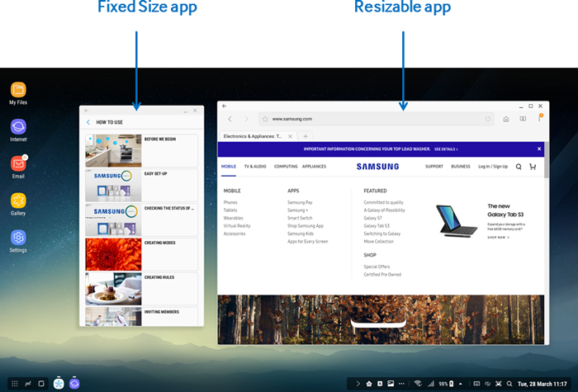The height and width of the screenshot is (392, 578).
Task: Click back arrow in browser title bar
Action: coord(224,106)
